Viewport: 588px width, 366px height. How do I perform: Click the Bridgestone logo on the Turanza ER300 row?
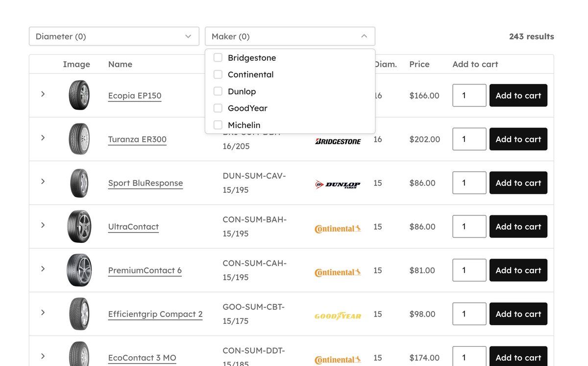click(338, 141)
